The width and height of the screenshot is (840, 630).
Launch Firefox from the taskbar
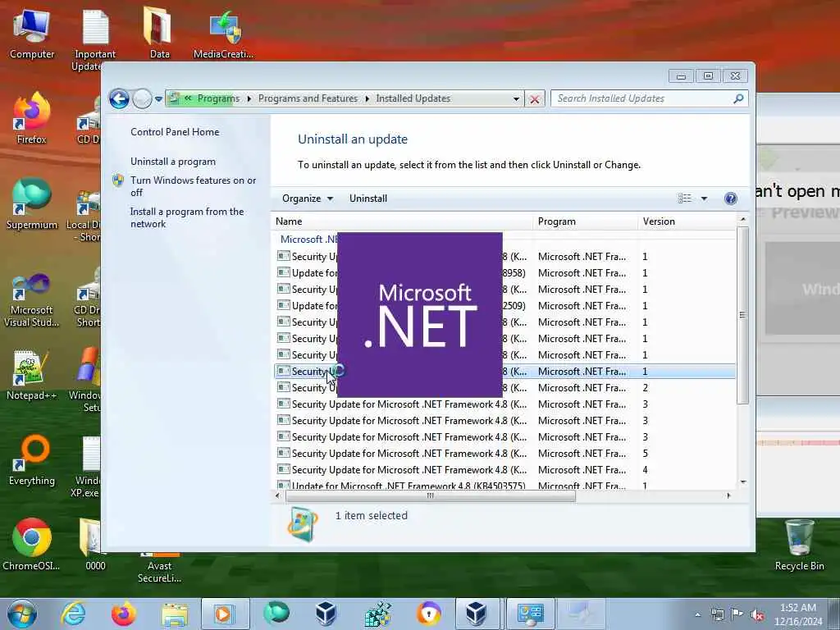coord(123,614)
